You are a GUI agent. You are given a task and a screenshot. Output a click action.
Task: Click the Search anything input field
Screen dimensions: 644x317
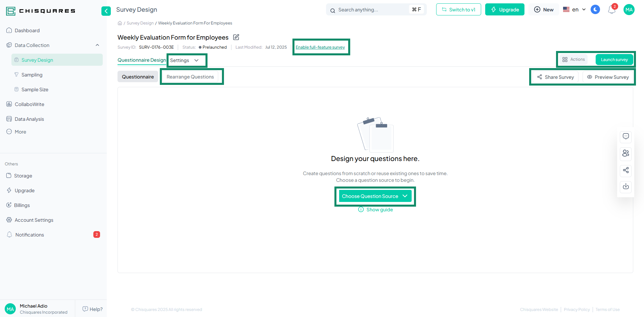click(x=369, y=9)
